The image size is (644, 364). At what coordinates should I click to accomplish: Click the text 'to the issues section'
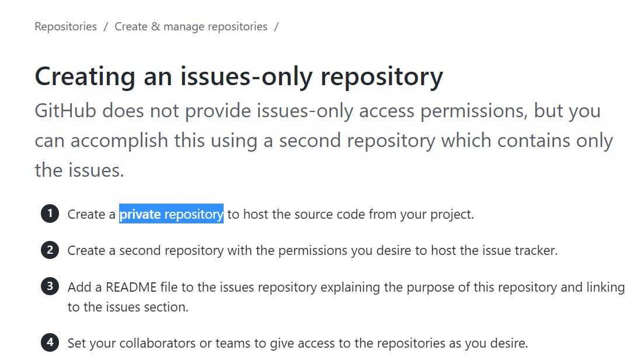click(x=128, y=307)
